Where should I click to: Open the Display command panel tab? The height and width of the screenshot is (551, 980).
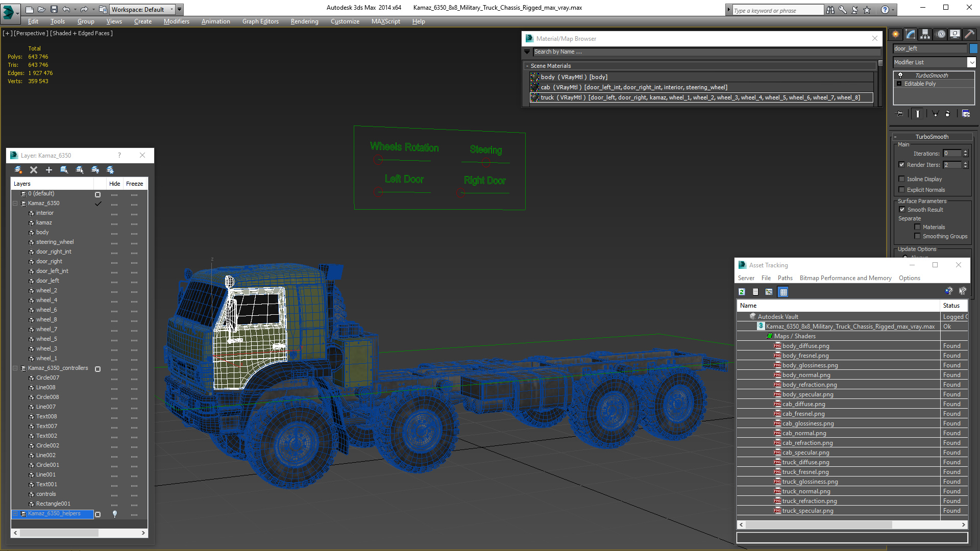(955, 34)
